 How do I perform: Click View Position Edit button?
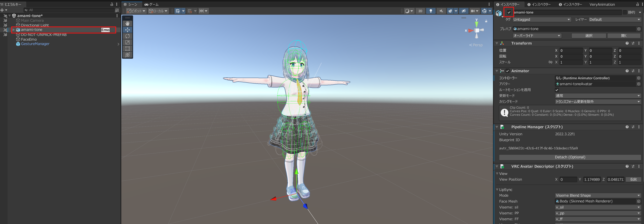(633, 179)
